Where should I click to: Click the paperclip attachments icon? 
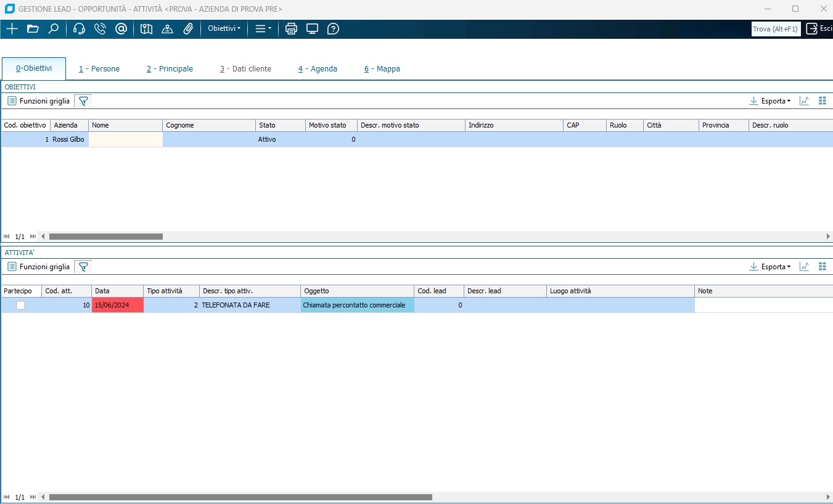188,29
